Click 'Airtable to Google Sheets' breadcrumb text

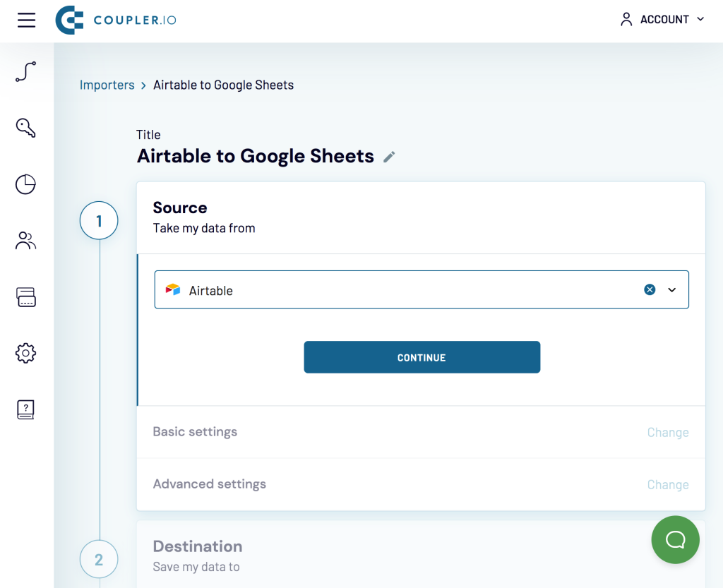tap(224, 85)
